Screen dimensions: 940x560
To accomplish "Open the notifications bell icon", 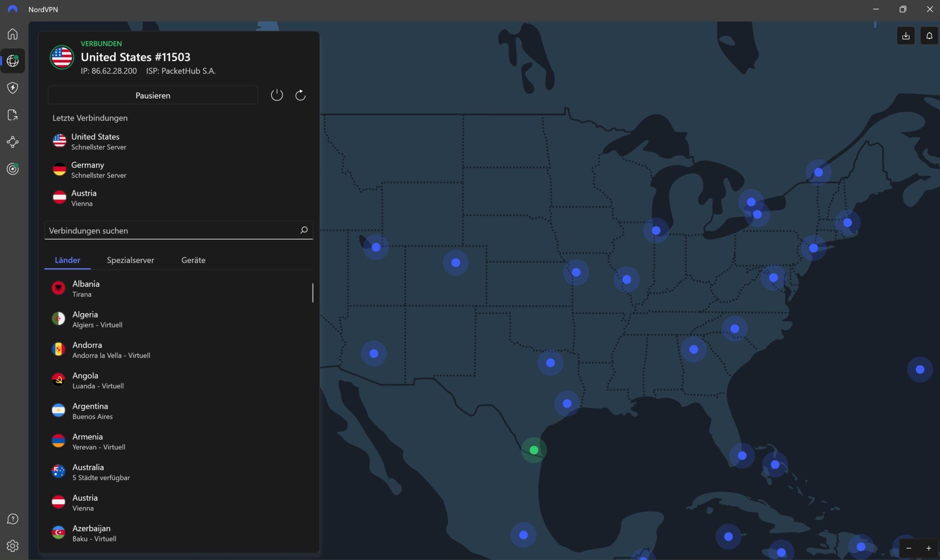I will pos(929,36).
